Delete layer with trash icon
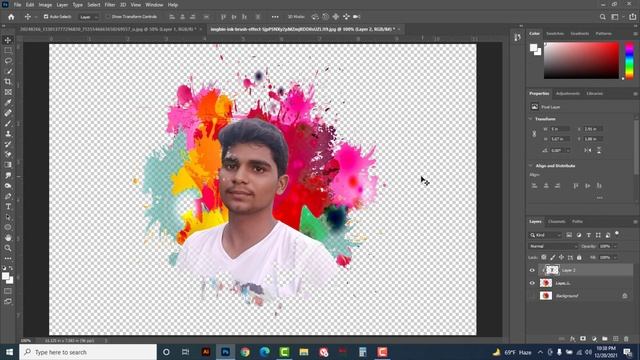640x360 pixels. click(x=626, y=339)
